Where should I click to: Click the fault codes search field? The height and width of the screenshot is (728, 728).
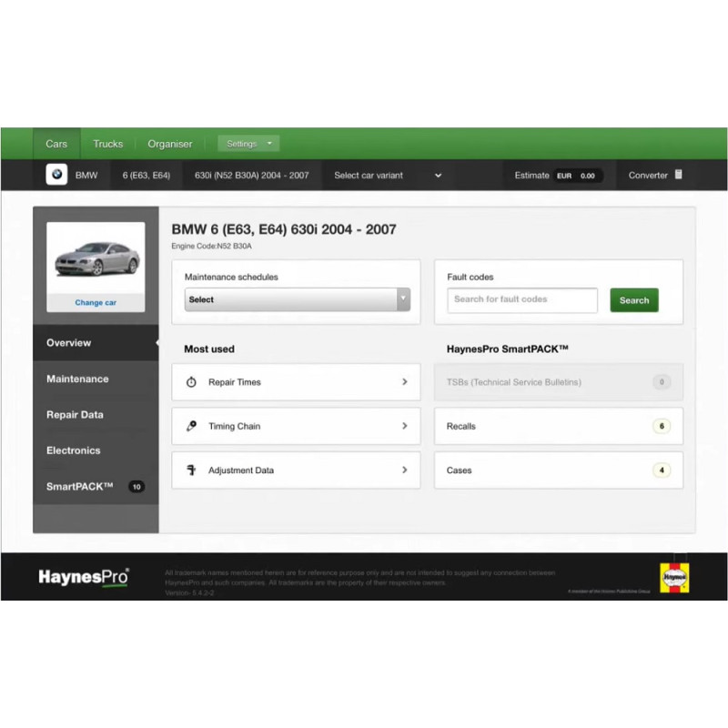point(522,299)
